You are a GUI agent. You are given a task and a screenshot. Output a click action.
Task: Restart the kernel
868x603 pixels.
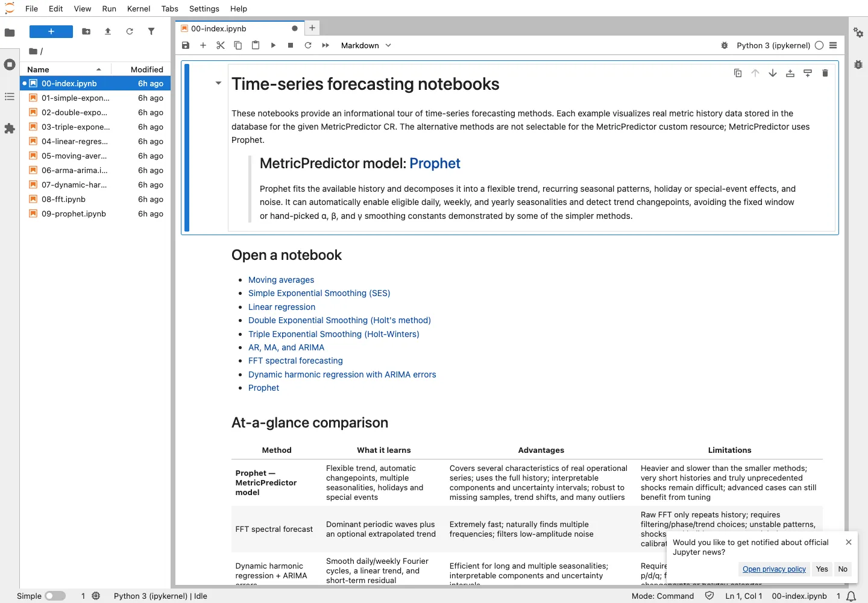(x=308, y=45)
